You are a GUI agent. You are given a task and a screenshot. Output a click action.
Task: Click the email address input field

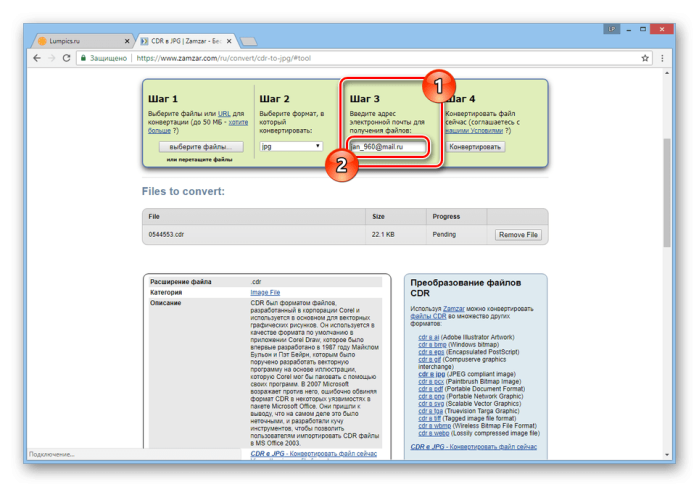[387, 147]
